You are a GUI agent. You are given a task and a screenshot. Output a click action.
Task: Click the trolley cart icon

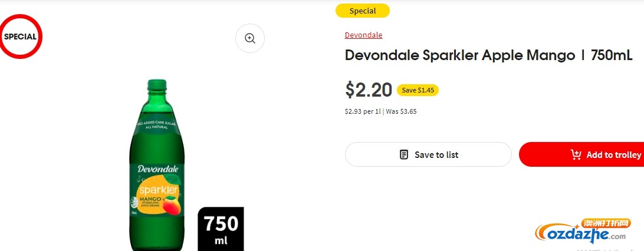point(576,154)
